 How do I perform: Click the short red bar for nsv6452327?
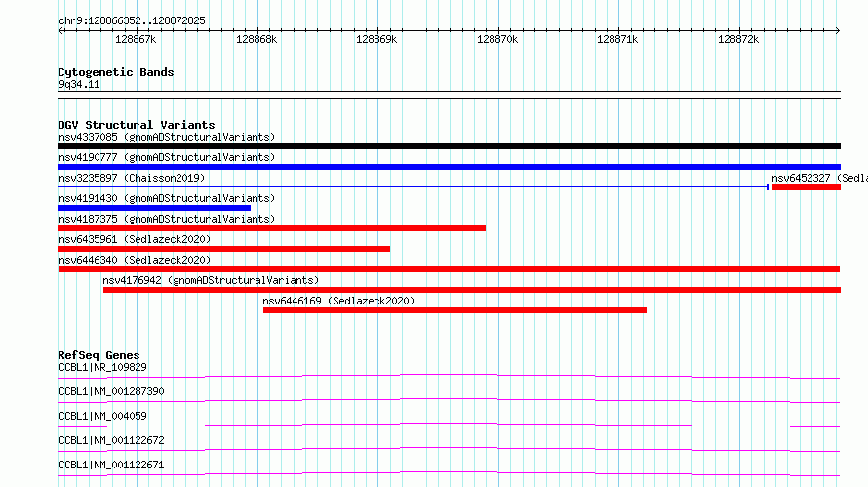[807, 187]
